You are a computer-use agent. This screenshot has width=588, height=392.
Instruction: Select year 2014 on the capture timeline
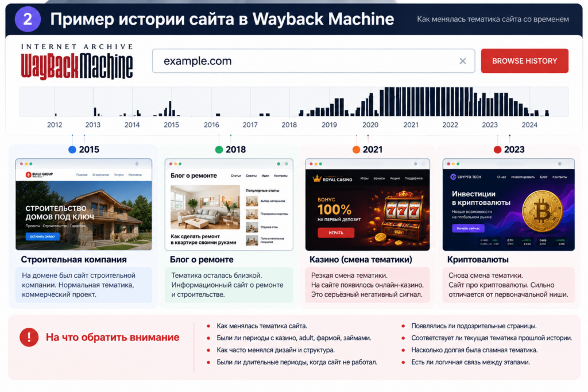(132, 125)
